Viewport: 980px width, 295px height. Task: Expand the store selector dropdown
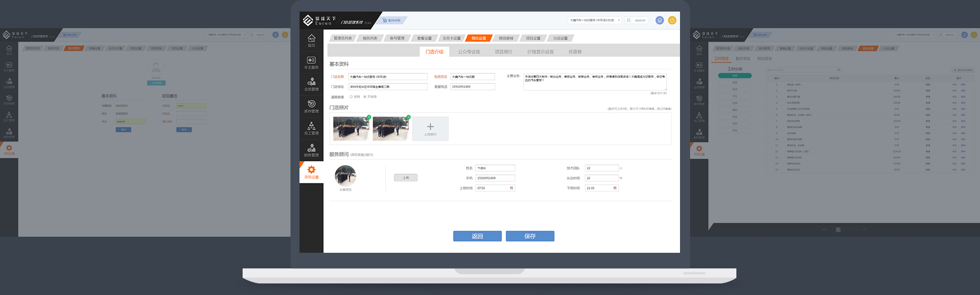click(619, 21)
